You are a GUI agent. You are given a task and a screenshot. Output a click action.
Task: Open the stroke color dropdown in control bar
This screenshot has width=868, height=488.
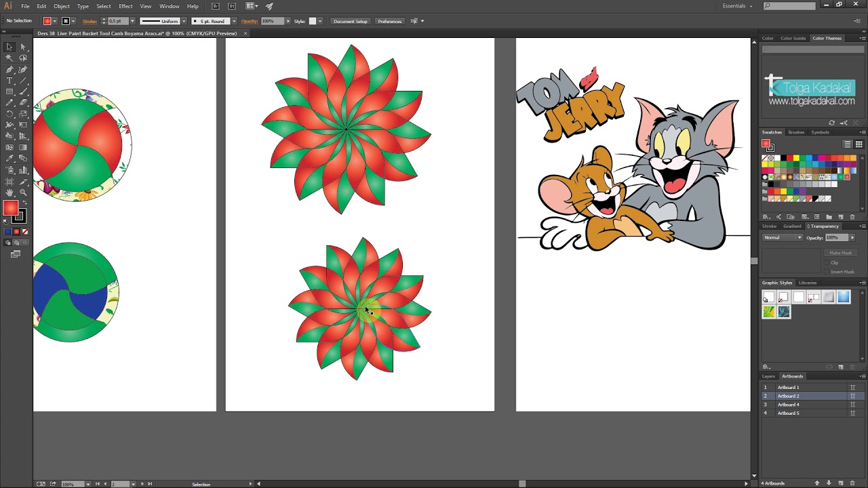(x=75, y=21)
